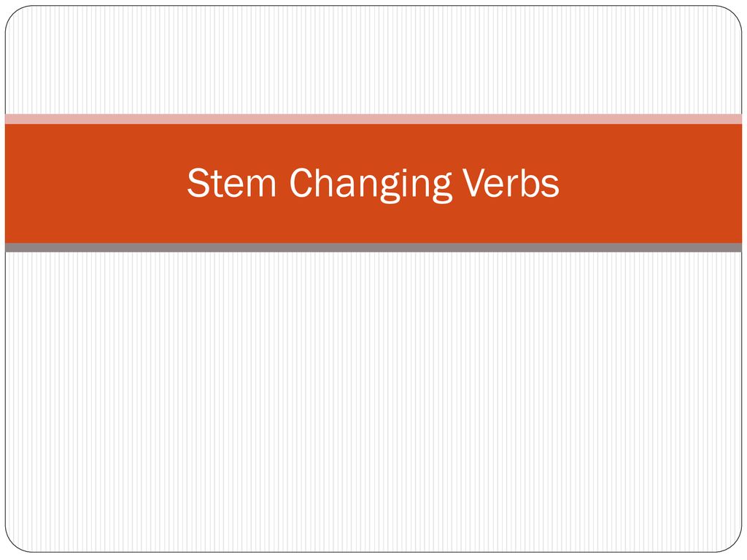The width and height of the screenshot is (747, 560).
Task: Click the orange area beneath the title text
Action: pos(373,223)
